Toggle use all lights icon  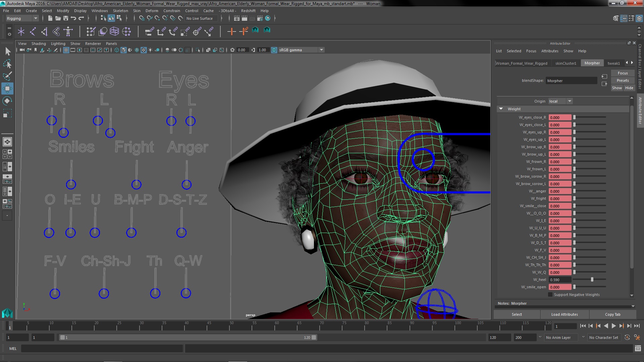pyautogui.click(x=150, y=50)
